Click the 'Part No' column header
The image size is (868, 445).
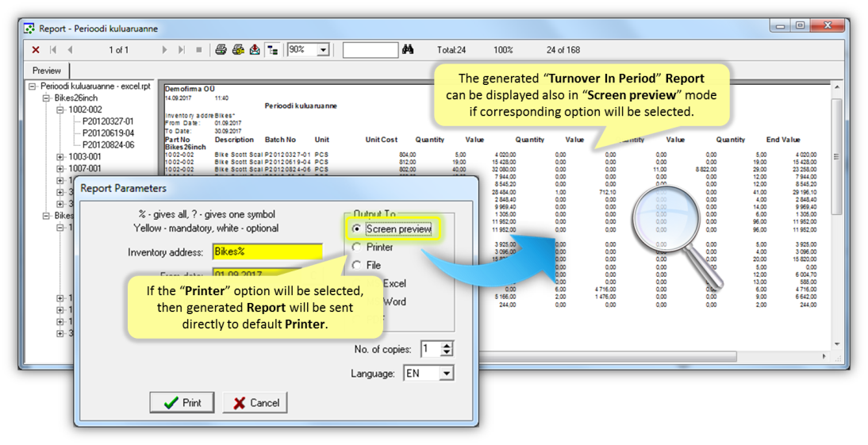(177, 140)
